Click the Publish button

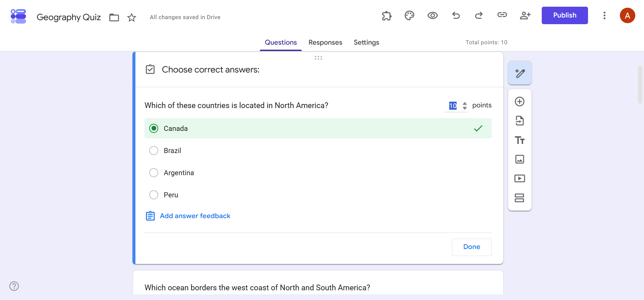point(565,15)
